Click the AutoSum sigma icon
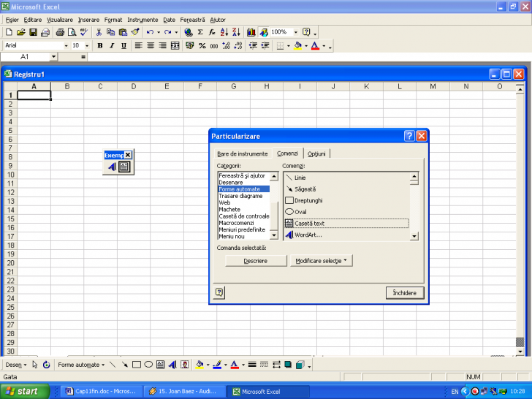Viewport: 532px width, 399px height. pyautogui.click(x=200, y=32)
